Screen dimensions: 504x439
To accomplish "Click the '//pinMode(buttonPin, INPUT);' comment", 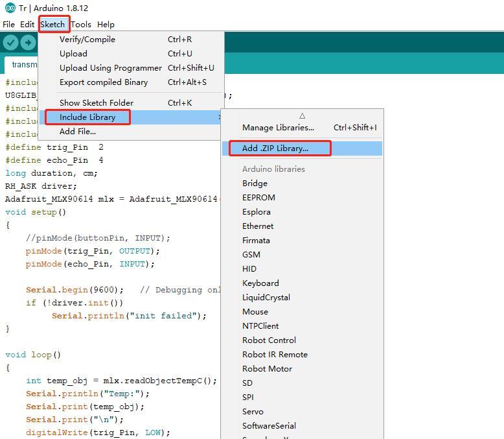I will (98, 238).
